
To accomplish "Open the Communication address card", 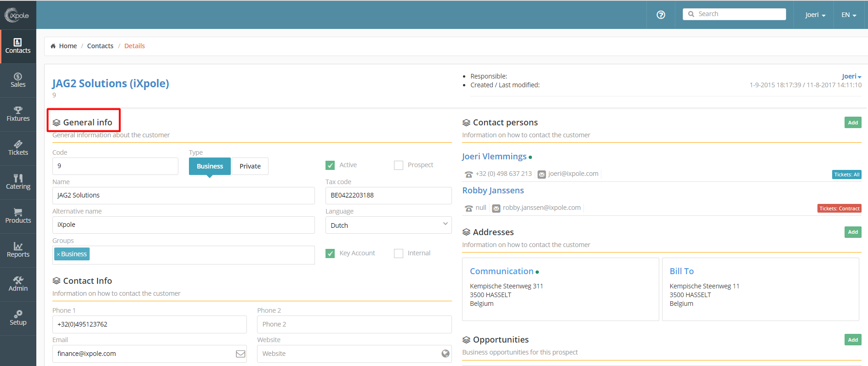I will pyautogui.click(x=560, y=289).
